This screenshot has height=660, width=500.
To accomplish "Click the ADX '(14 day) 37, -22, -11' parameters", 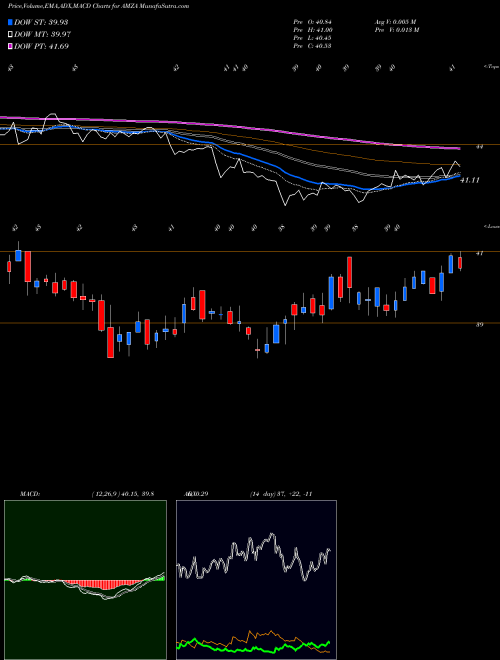I will click(280, 494).
